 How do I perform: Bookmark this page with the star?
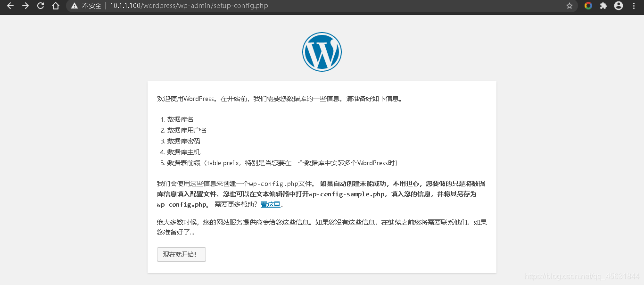[x=570, y=6]
